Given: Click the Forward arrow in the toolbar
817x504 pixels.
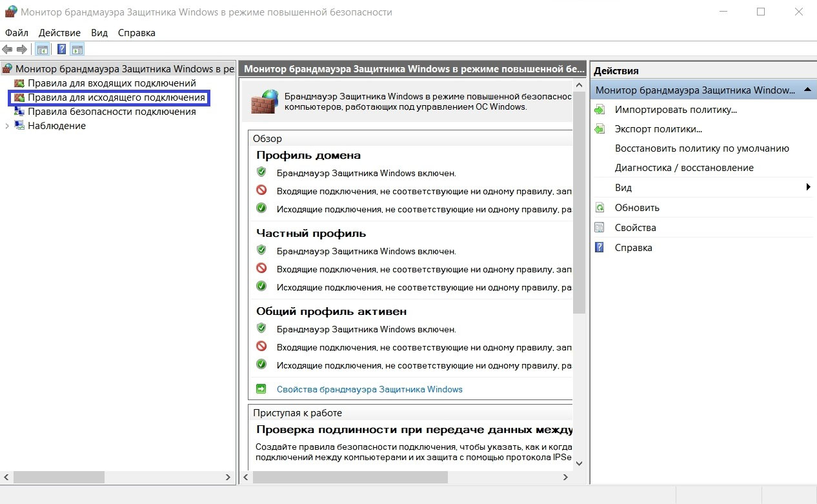Looking at the screenshot, I should click(x=22, y=49).
